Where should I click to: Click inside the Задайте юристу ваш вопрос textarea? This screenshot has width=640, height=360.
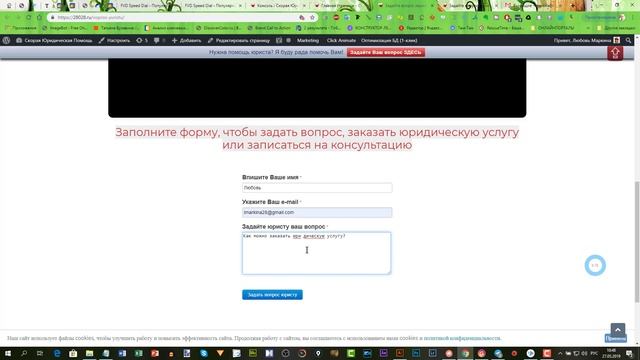316,253
